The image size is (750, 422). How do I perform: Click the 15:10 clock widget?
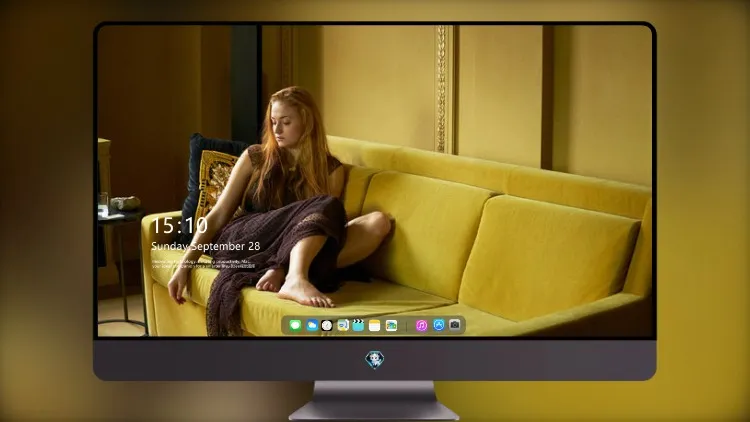[179, 225]
